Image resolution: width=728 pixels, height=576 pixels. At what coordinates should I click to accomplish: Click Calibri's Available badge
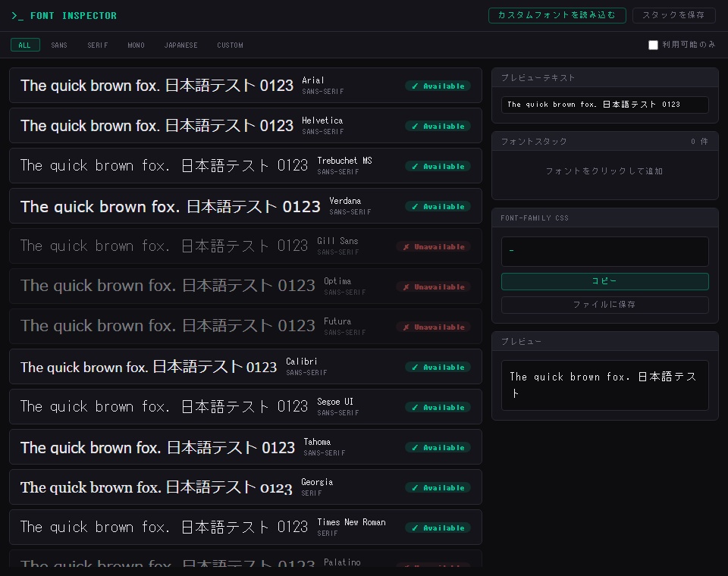coord(438,367)
